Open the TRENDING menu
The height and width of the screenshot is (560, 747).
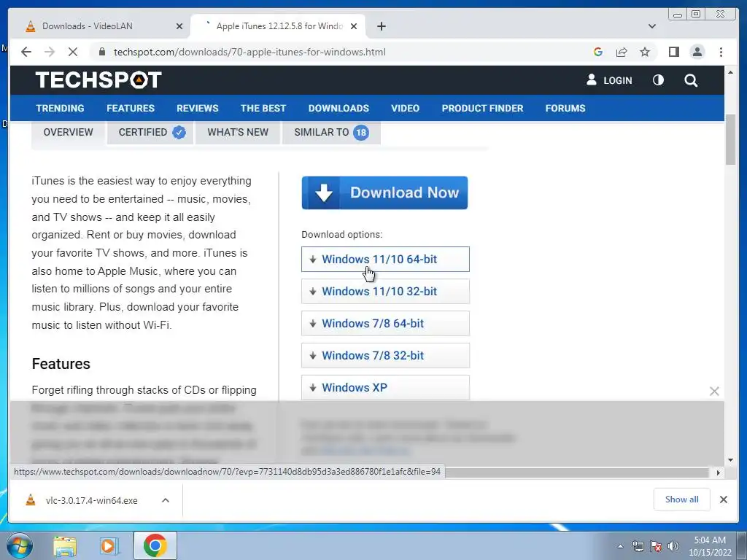[60, 108]
